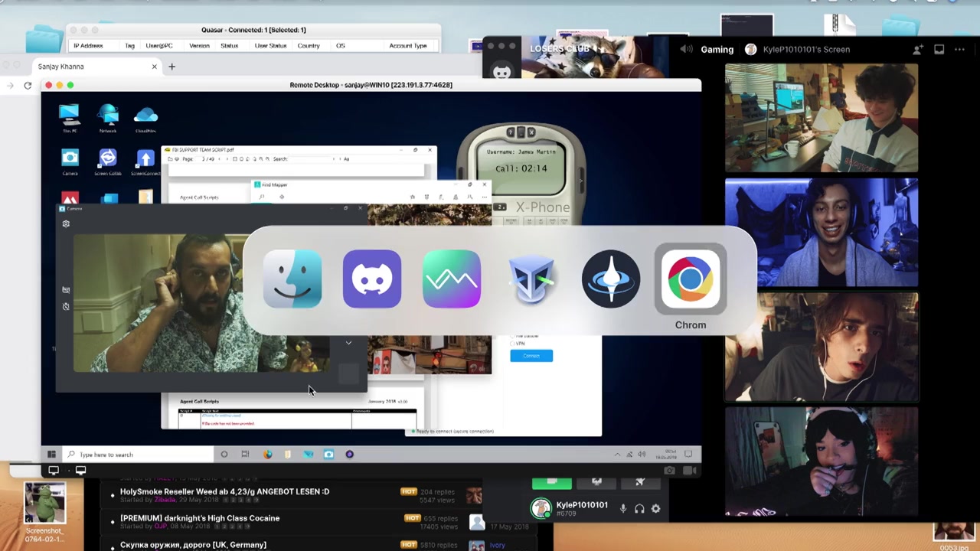Click the Windows Start button
Image resolution: width=980 pixels, height=551 pixels.
[51, 454]
